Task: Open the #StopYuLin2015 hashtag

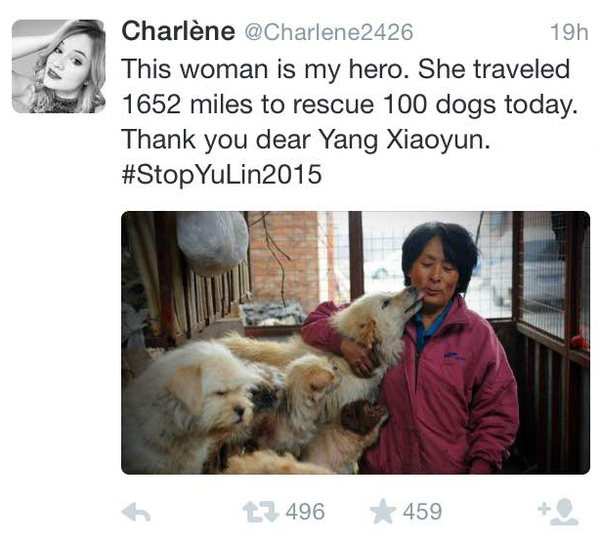Action: click(222, 175)
